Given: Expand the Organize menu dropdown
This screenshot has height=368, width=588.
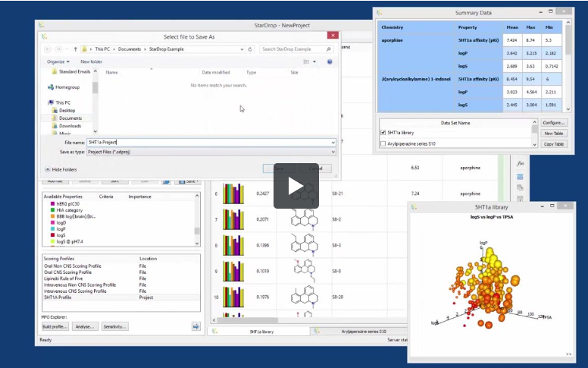Looking at the screenshot, I should tap(58, 61).
